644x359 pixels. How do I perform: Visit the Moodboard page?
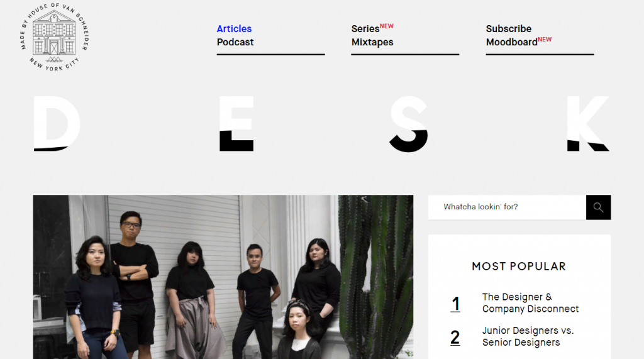click(x=511, y=42)
